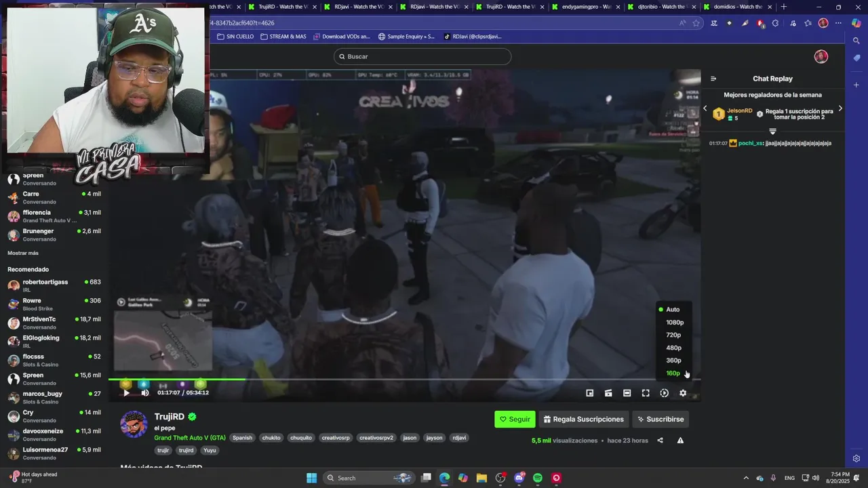
Task: Open Sample Enquiry bookmark
Action: 406,37
